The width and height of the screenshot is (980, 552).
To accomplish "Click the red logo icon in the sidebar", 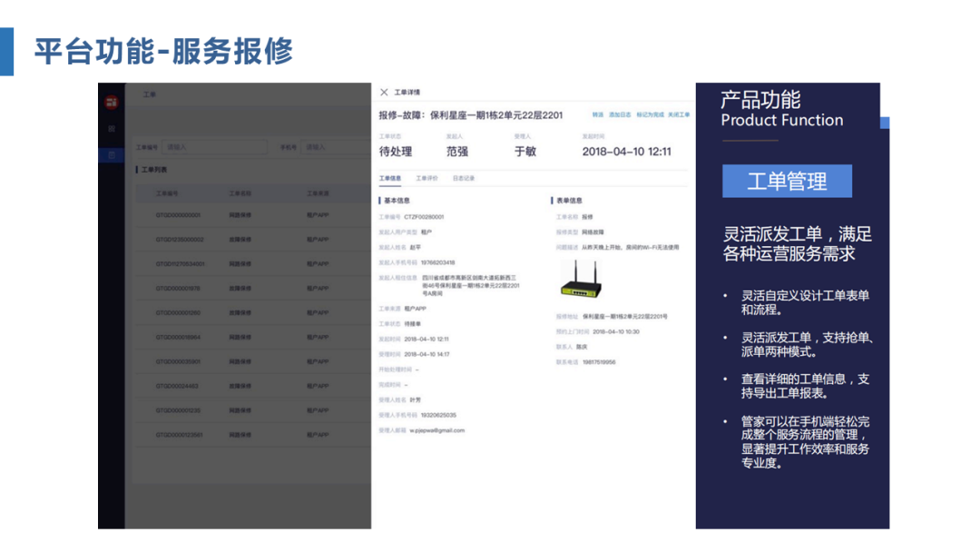I will pos(112,102).
